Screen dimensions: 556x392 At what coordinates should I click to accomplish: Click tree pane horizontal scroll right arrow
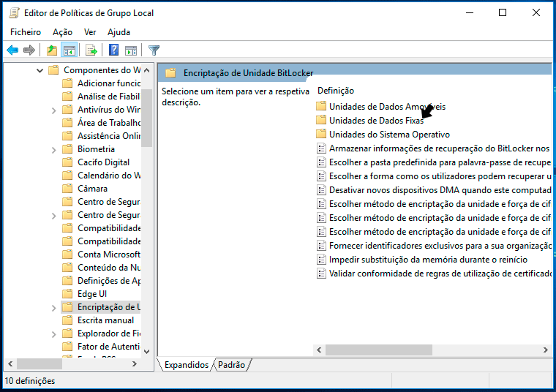[135, 363]
